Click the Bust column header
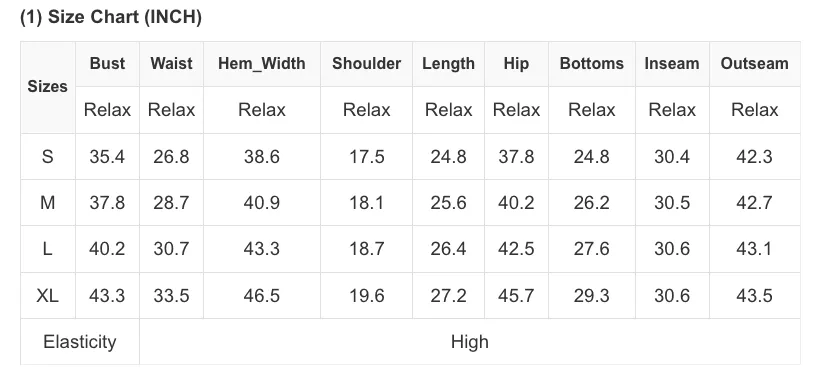Screen dimensions: 836x384 [x=107, y=63]
